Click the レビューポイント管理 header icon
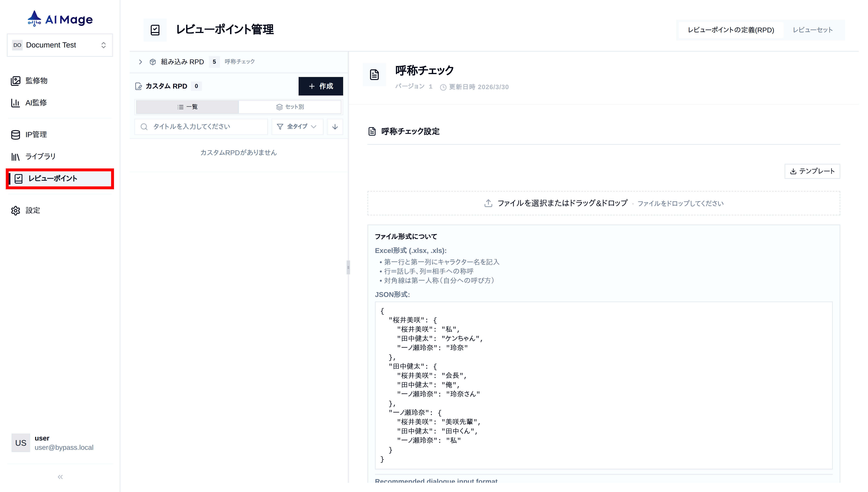 (155, 30)
